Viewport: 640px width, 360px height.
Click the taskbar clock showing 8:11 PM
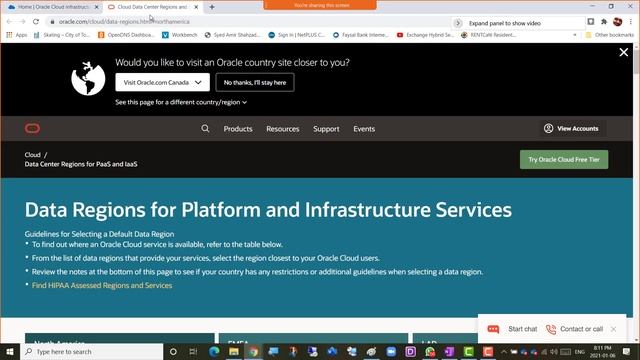pyautogui.click(x=602, y=351)
